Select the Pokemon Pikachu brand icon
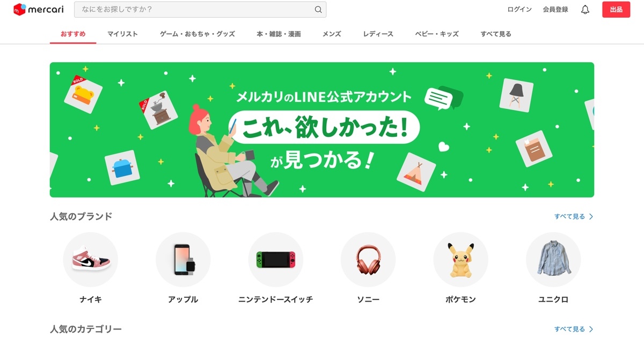Image resolution: width=644 pixels, height=337 pixels. tap(460, 260)
